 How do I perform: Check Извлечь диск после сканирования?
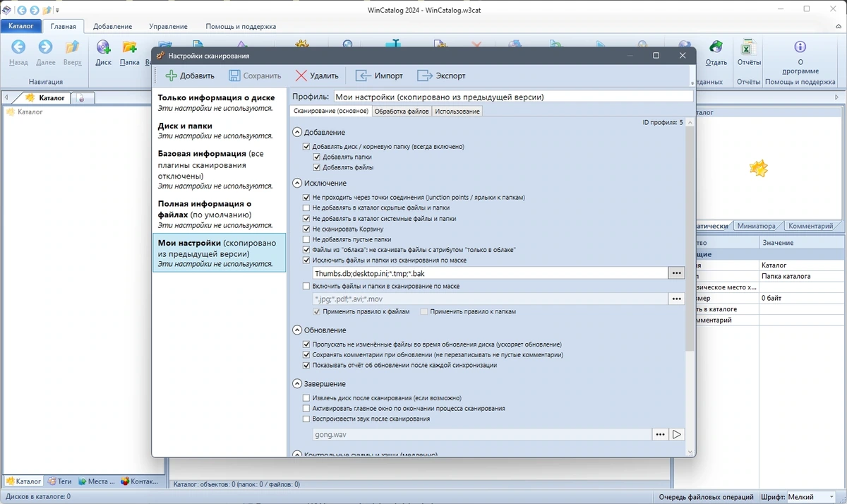pyautogui.click(x=306, y=398)
